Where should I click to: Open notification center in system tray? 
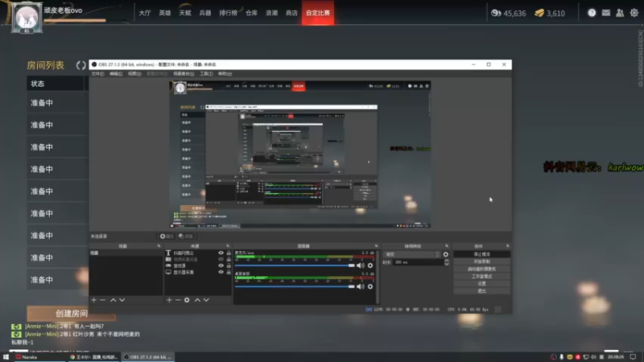(x=633, y=357)
